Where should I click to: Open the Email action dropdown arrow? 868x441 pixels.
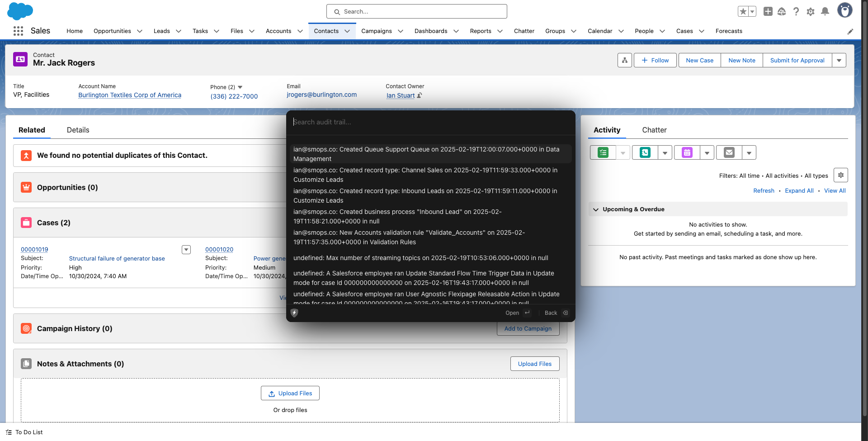click(x=749, y=152)
